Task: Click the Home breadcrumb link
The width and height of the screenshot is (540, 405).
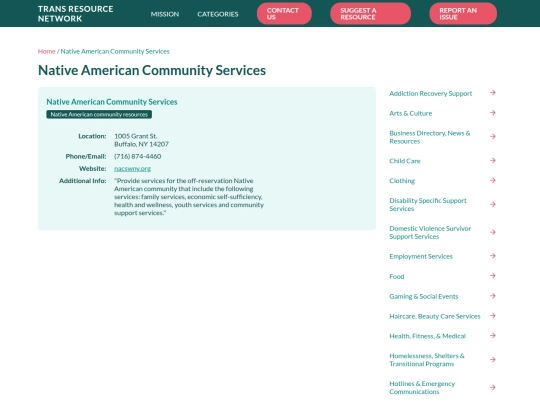Action: 46,51
